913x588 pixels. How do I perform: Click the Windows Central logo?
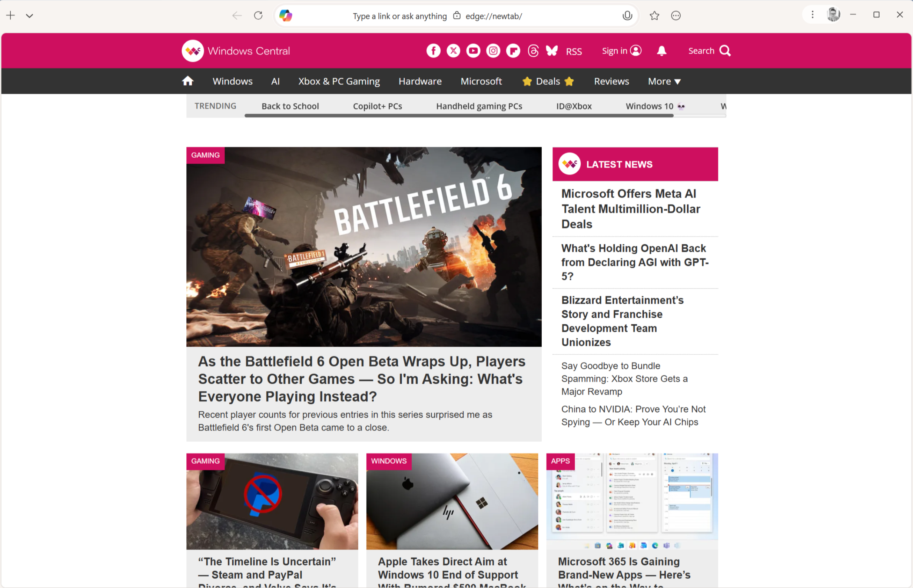[236, 51]
